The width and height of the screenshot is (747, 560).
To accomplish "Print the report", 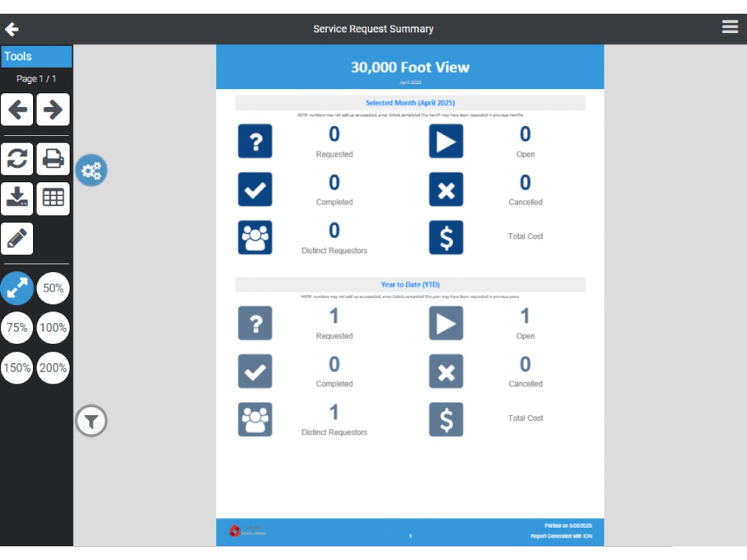I will pos(53,159).
